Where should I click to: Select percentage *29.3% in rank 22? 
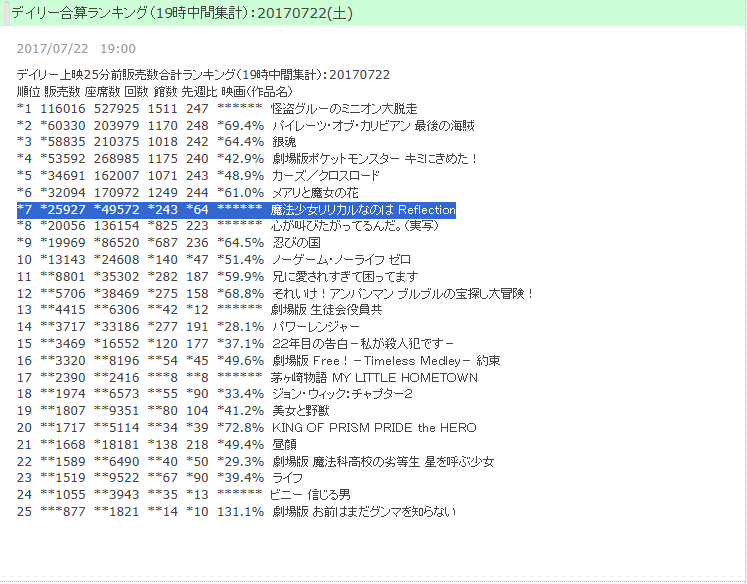click(x=241, y=462)
